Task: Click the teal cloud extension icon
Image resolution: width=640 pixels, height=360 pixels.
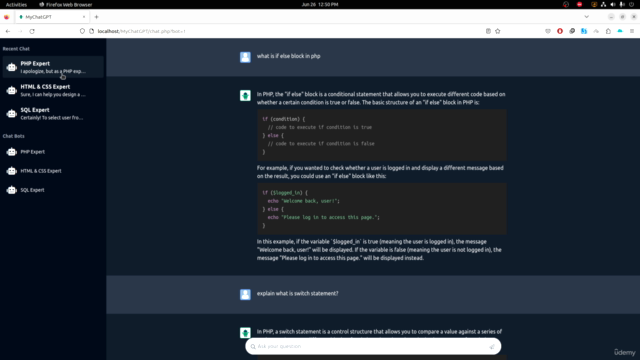Action: [x=620, y=31]
